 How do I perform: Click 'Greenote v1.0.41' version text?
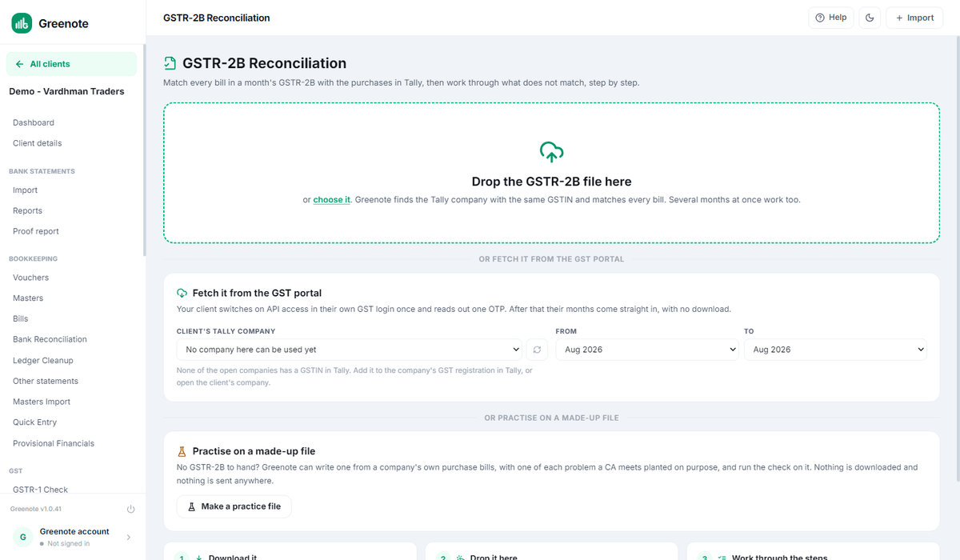35,510
